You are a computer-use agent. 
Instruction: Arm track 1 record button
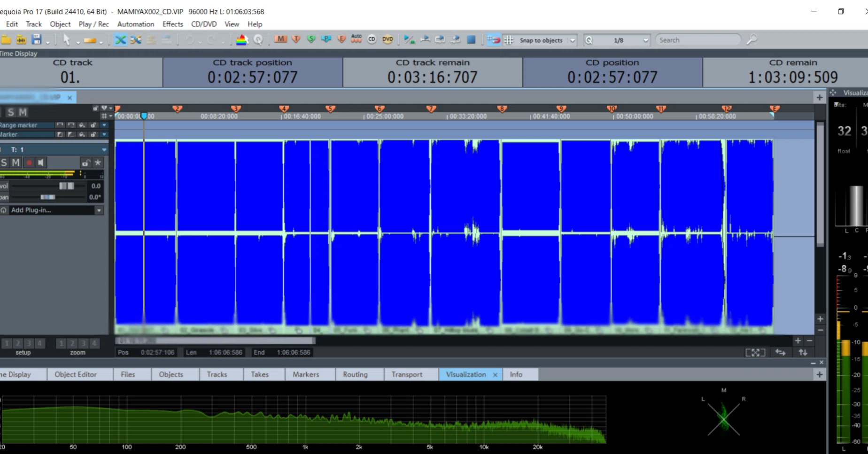point(29,162)
